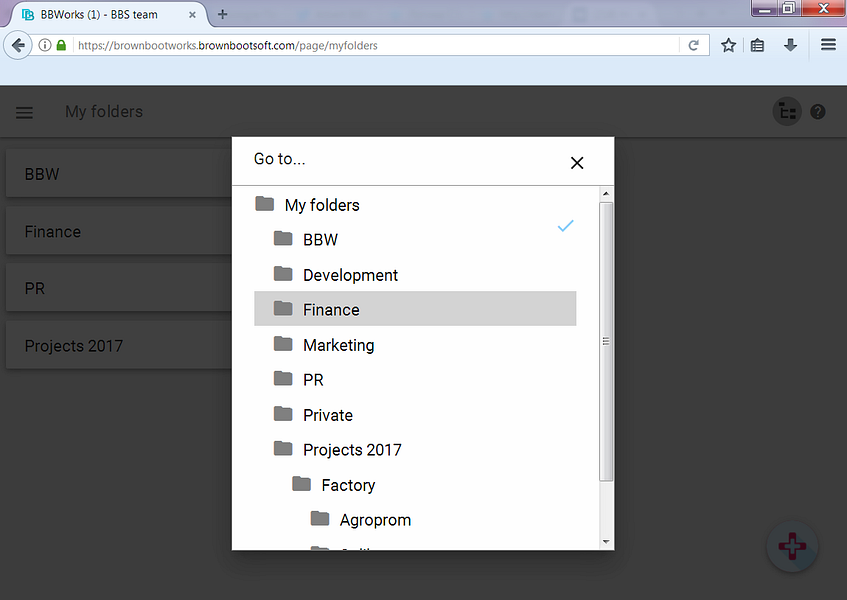Click dialog scrollbar down arrow

click(x=606, y=542)
